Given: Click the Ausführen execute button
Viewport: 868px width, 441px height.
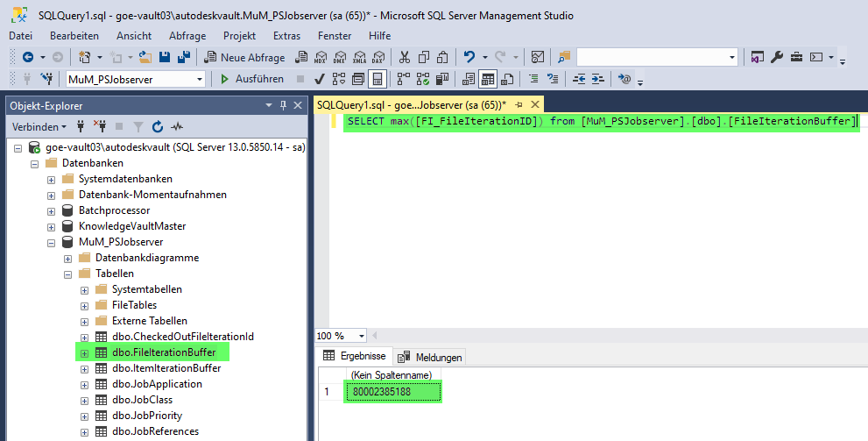Looking at the screenshot, I should click(x=252, y=79).
